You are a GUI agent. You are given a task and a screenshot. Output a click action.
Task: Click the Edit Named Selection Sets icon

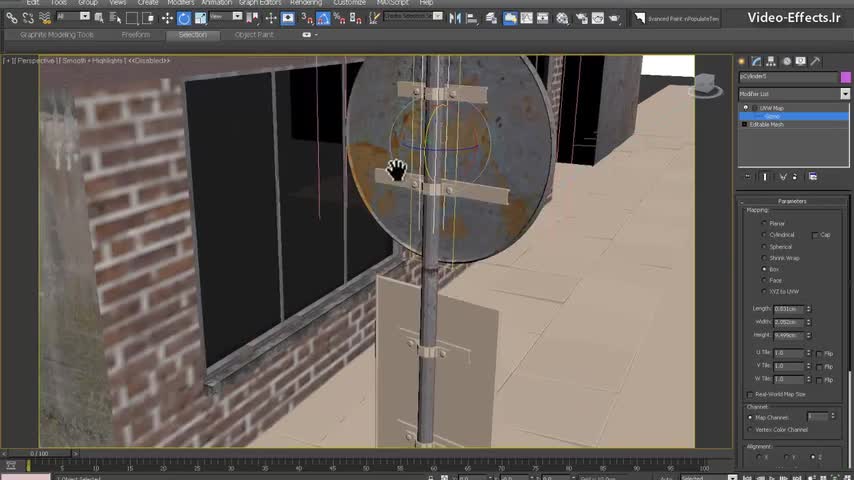(x=374, y=18)
